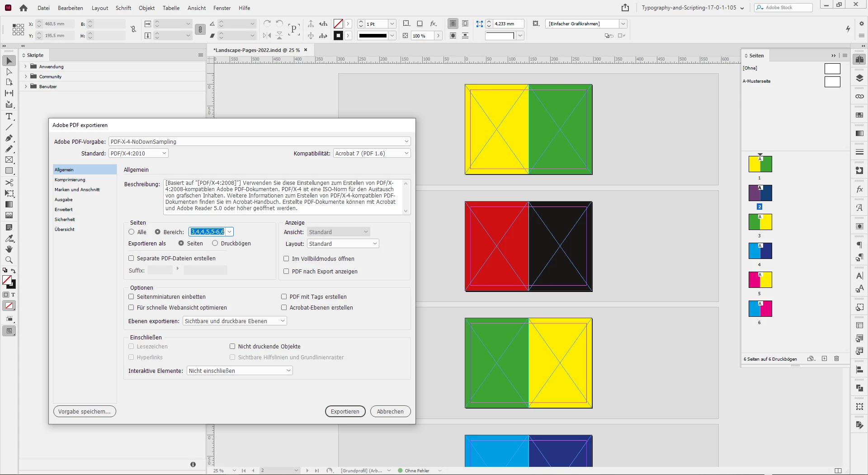Image resolution: width=868 pixels, height=475 pixels.
Task: Switch to Marken und Anschnitt section
Action: click(85, 189)
